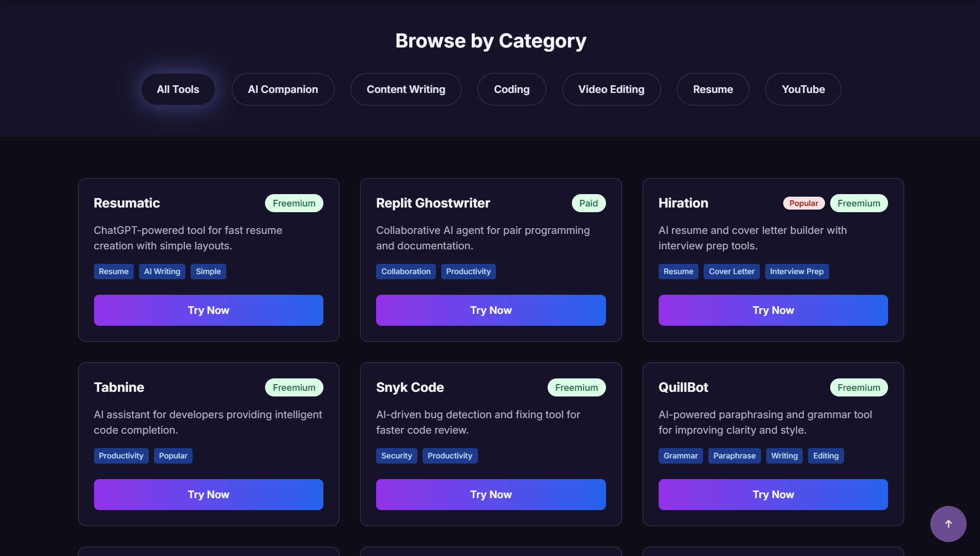The image size is (980, 556).
Task: Open Snyk Code via Try Now
Action: [490, 495]
